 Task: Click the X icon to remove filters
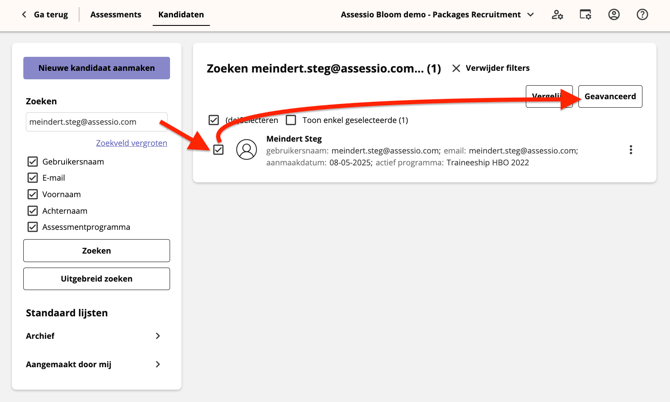[456, 68]
